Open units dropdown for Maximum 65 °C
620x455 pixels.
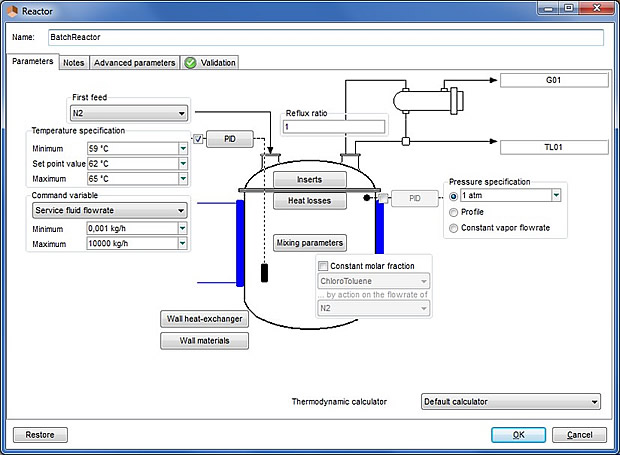[183, 179]
